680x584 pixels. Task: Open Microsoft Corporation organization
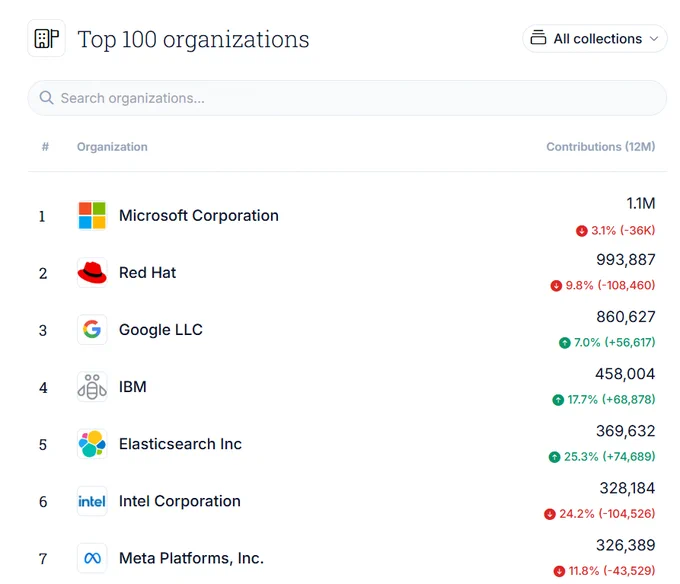pos(199,215)
